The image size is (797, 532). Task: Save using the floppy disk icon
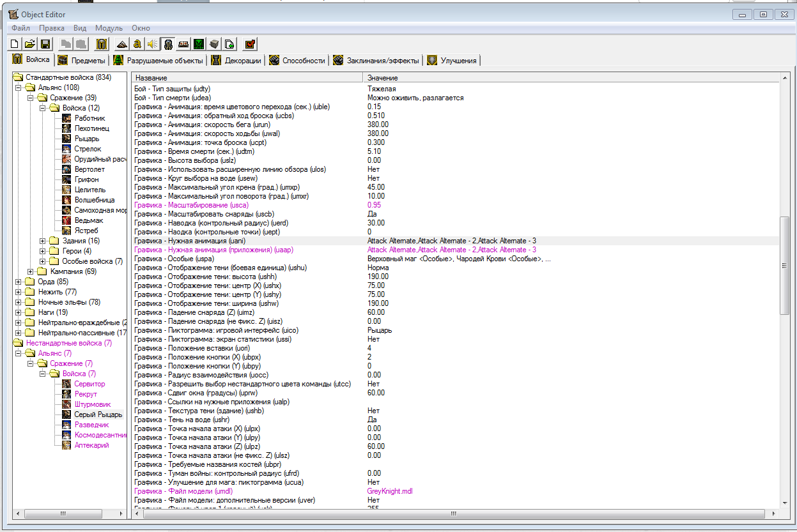[45, 44]
